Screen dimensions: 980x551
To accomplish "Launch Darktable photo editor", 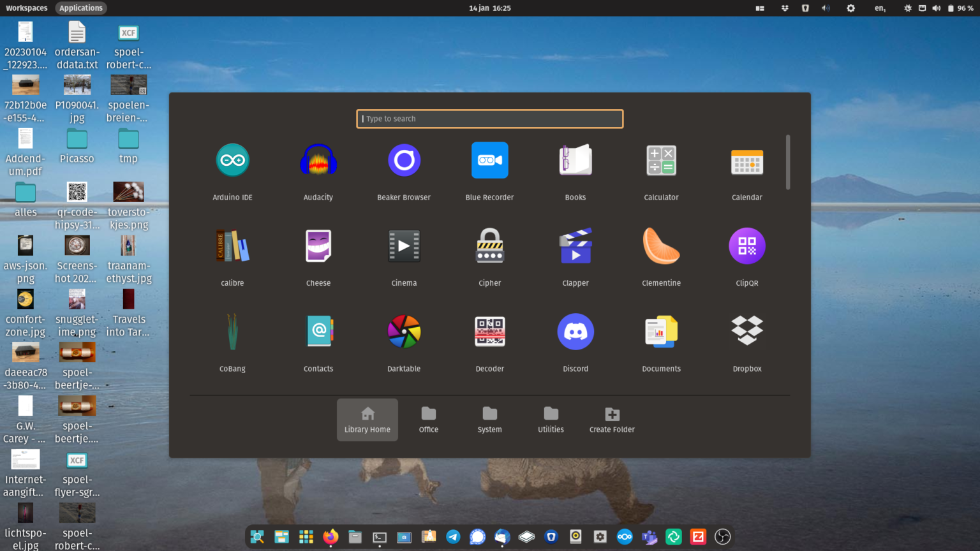I will 404,331.
